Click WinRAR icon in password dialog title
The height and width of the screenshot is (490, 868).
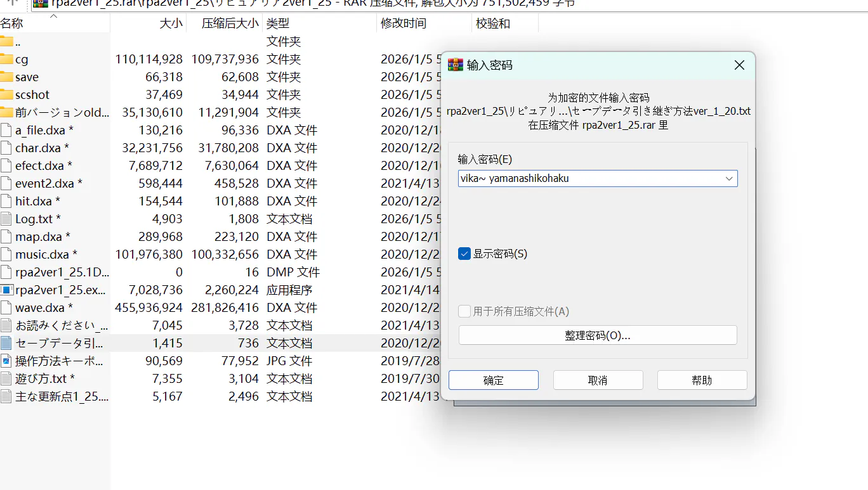tap(455, 65)
